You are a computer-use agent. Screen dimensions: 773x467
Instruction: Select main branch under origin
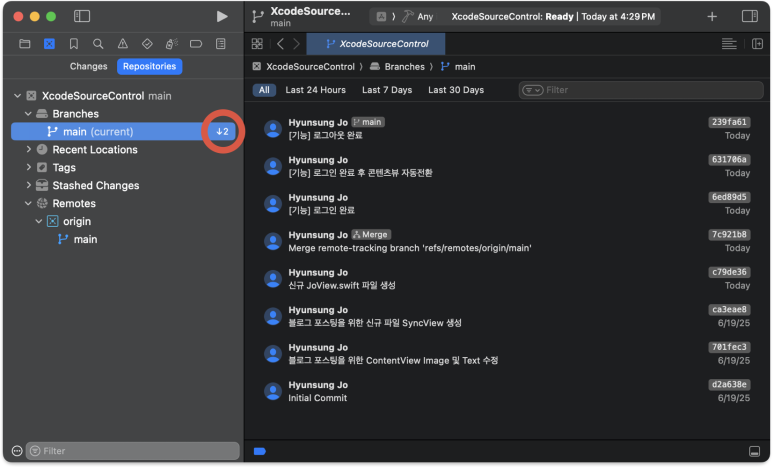(85, 239)
